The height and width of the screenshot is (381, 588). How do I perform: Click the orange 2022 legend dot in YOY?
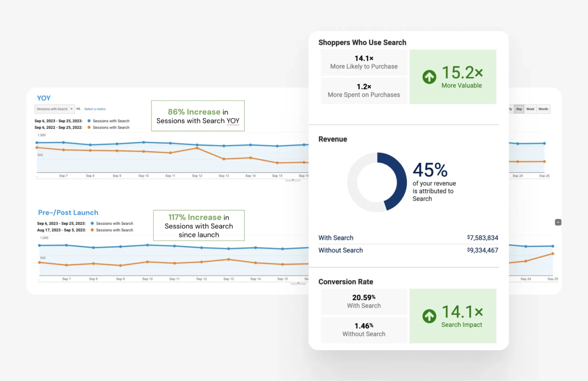[x=89, y=127]
